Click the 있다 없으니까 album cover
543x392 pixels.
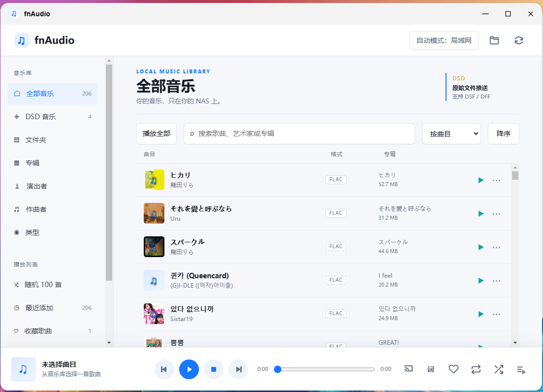pyautogui.click(x=154, y=314)
